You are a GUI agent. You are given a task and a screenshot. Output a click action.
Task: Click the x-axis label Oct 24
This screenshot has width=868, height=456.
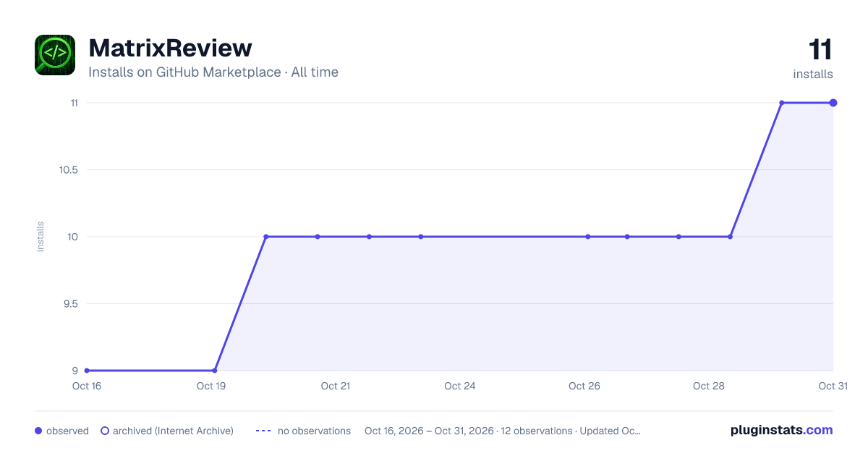coord(460,386)
